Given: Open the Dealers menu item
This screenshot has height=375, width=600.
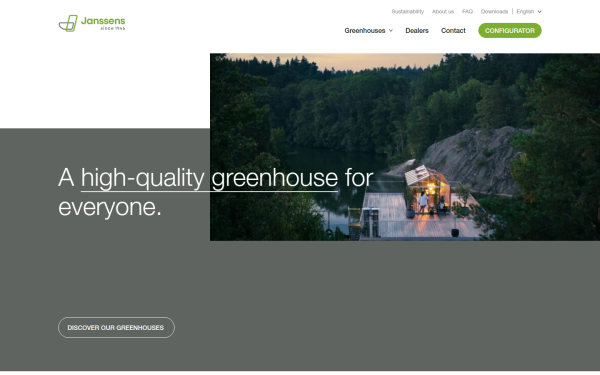Looking at the screenshot, I should point(417,31).
